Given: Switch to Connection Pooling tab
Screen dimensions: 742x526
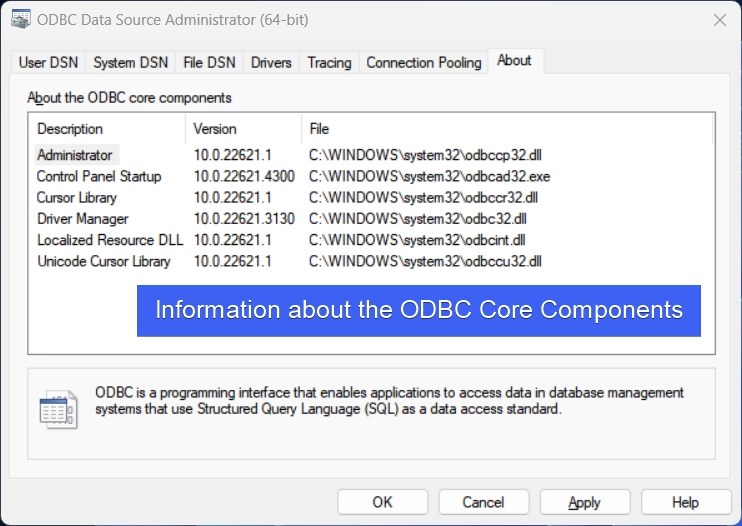Looking at the screenshot, I should point(424,62).
